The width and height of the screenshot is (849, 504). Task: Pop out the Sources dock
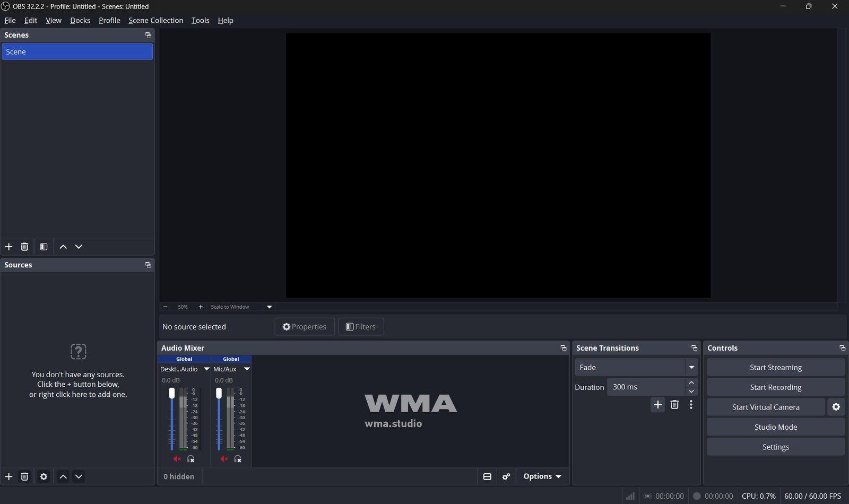[x=148, y=265]
